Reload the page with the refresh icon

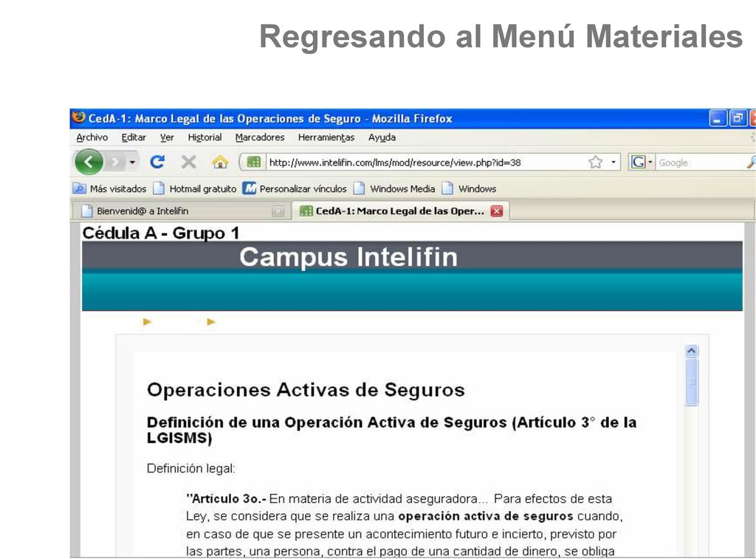pos(157,162)
